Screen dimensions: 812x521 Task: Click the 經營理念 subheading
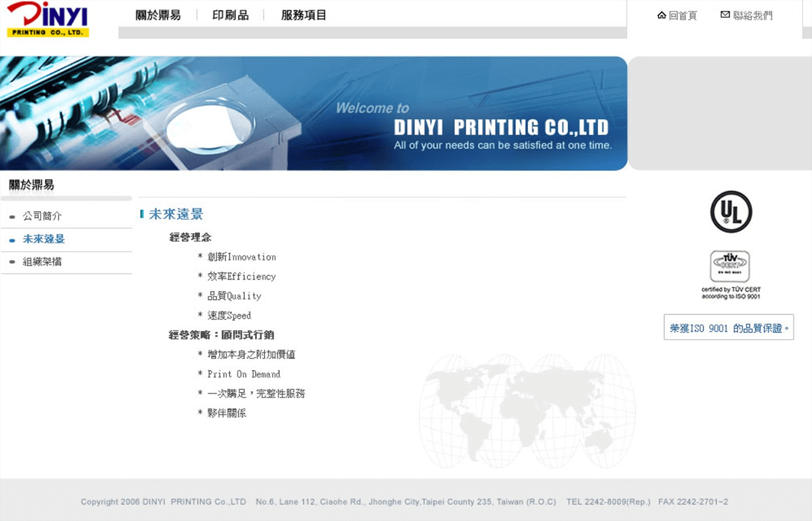tap(190, 237)
